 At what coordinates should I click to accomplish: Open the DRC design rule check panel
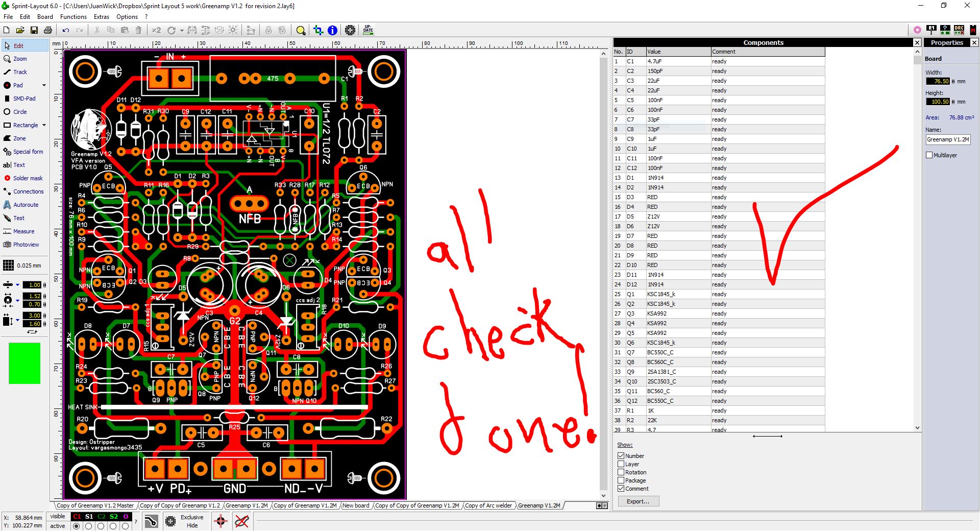[959, 30]
